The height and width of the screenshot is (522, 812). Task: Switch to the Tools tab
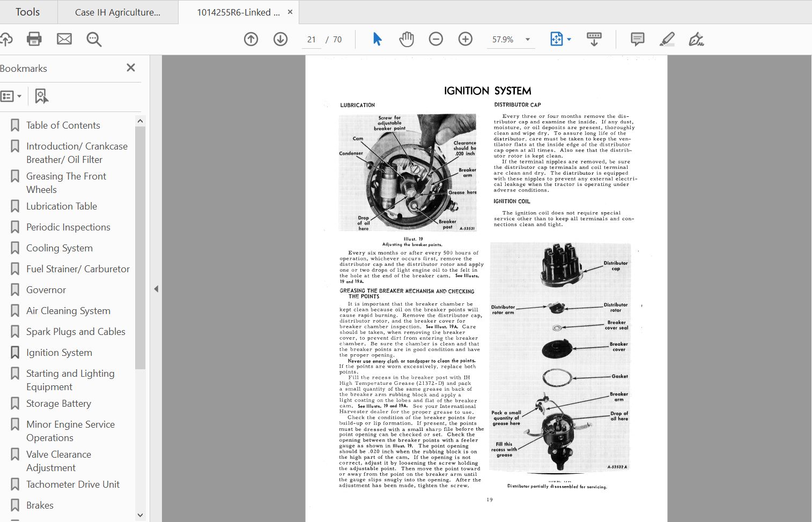(x=27, y=12)
